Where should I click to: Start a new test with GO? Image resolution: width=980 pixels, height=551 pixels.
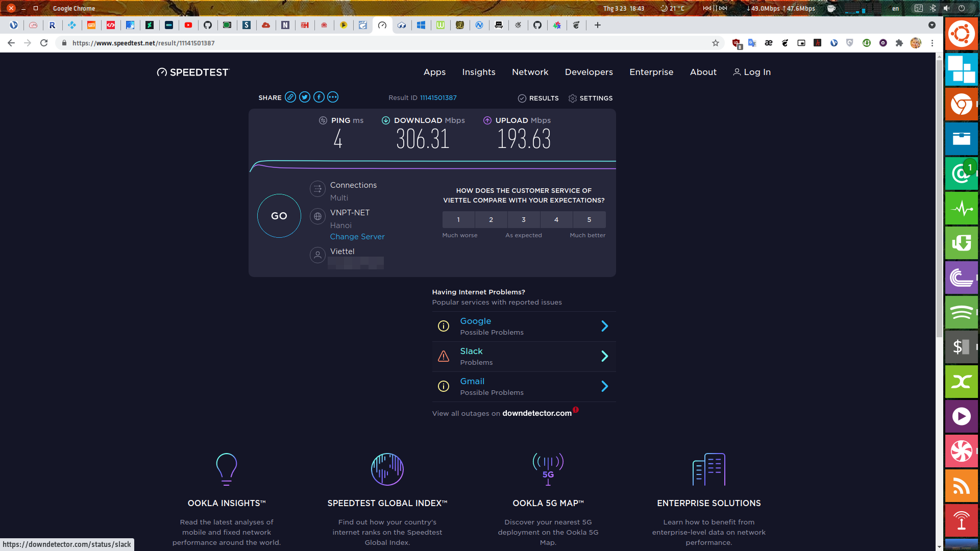click(279, 216)
